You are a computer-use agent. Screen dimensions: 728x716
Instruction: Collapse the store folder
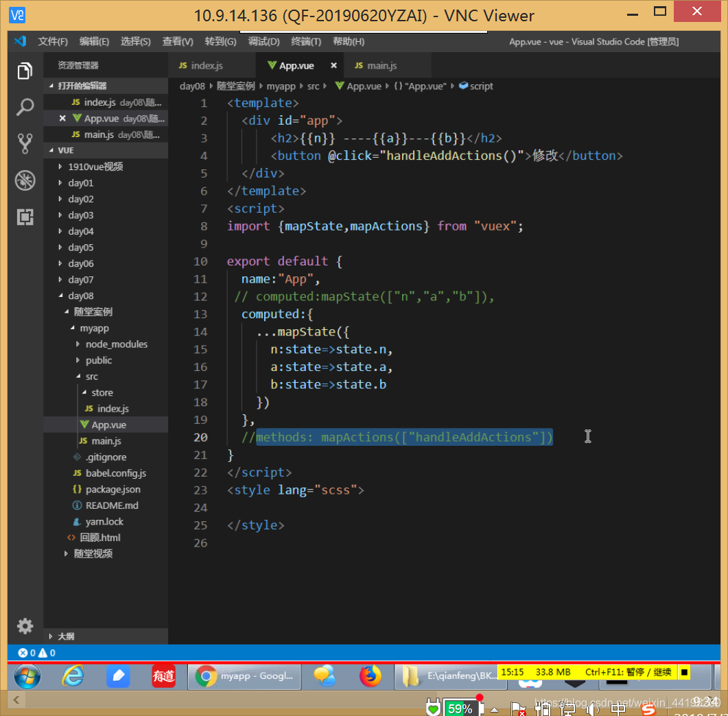(106, 392)
